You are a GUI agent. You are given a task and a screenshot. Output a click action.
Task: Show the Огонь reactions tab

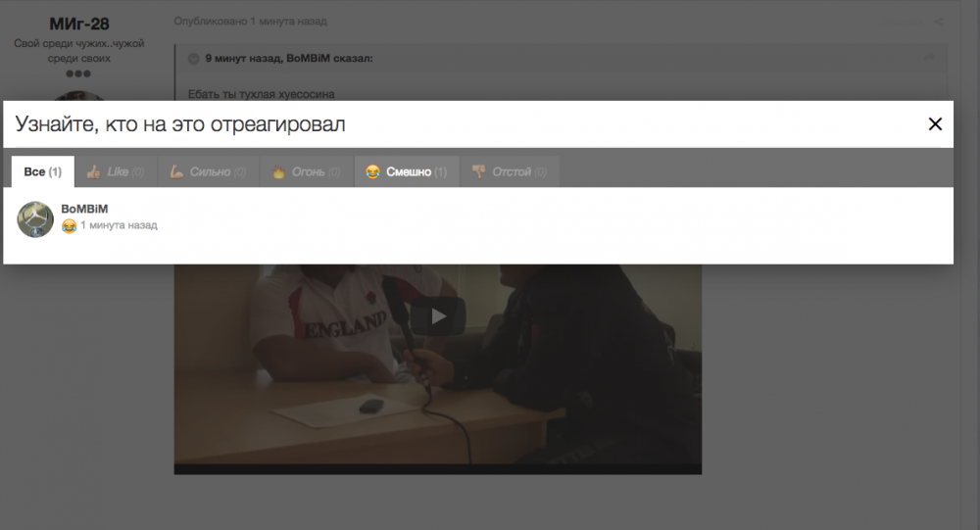(x=305, y=172)
